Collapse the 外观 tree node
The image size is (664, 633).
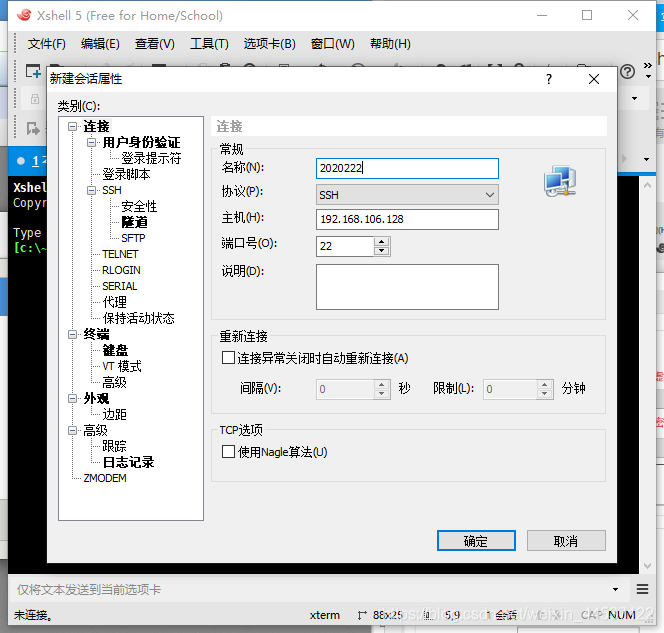(x=73, y=398)
